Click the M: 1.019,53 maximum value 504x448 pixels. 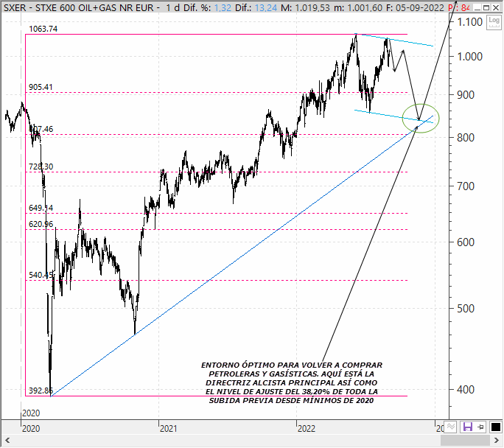[x=305, y=7]
